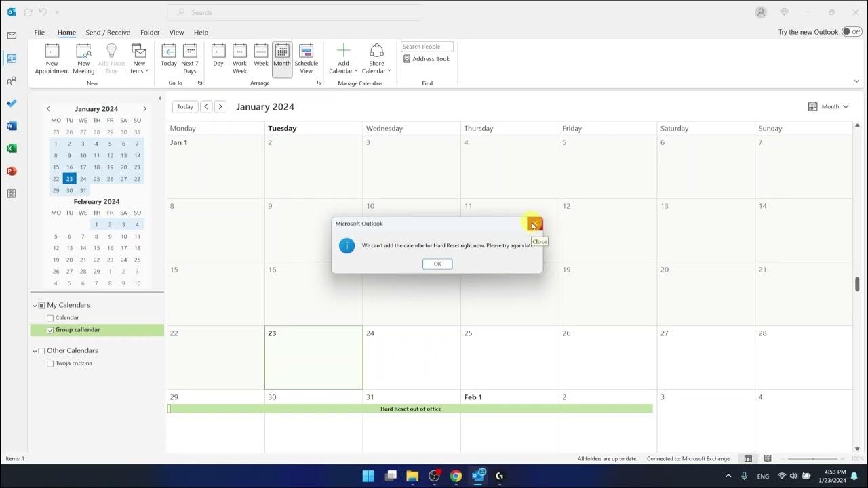This screenshot has height=488, width=868.
Task: Click the Today button above calendar
Action: (x=185, y=106)
